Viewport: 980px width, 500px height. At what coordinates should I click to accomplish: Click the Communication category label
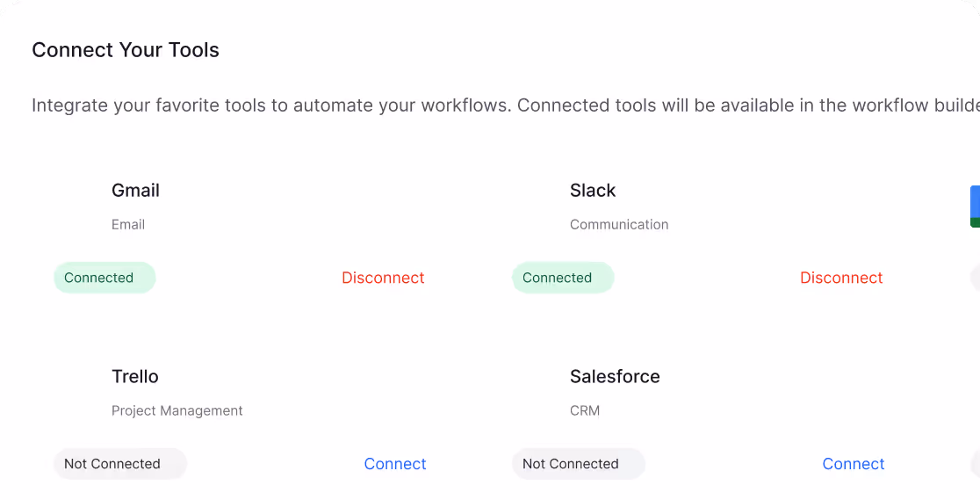coord(619,225)
